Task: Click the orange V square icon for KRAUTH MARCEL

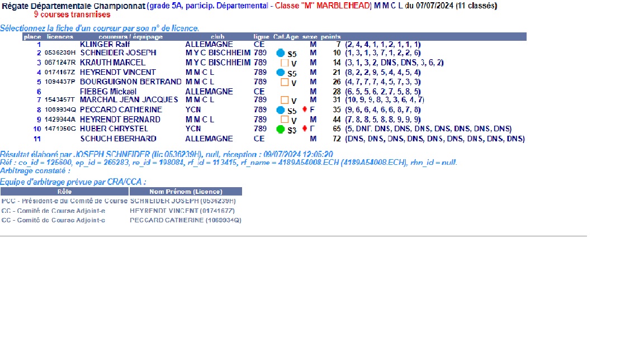Action: point(284,63)
